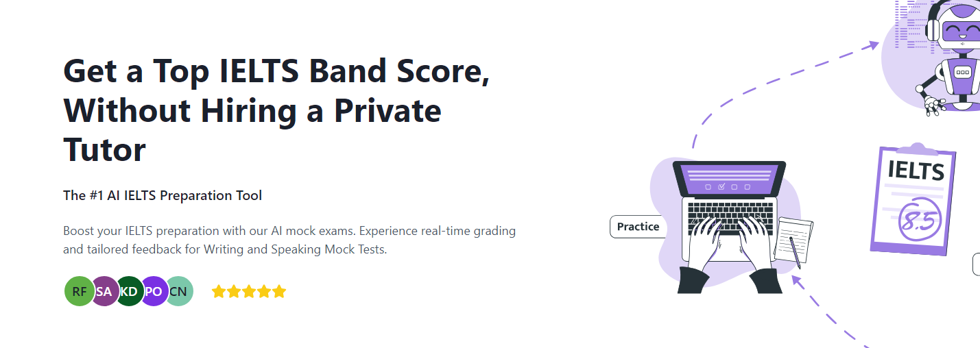
Task: Click 'The #1 AI IELTS Preparation Tool' subtitle
Action: (163, 195)
